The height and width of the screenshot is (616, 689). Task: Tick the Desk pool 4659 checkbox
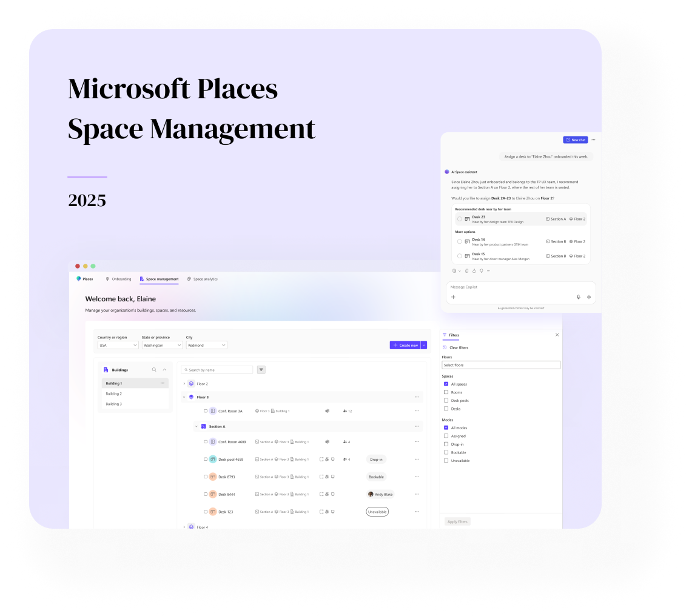[x=206, y=460]
